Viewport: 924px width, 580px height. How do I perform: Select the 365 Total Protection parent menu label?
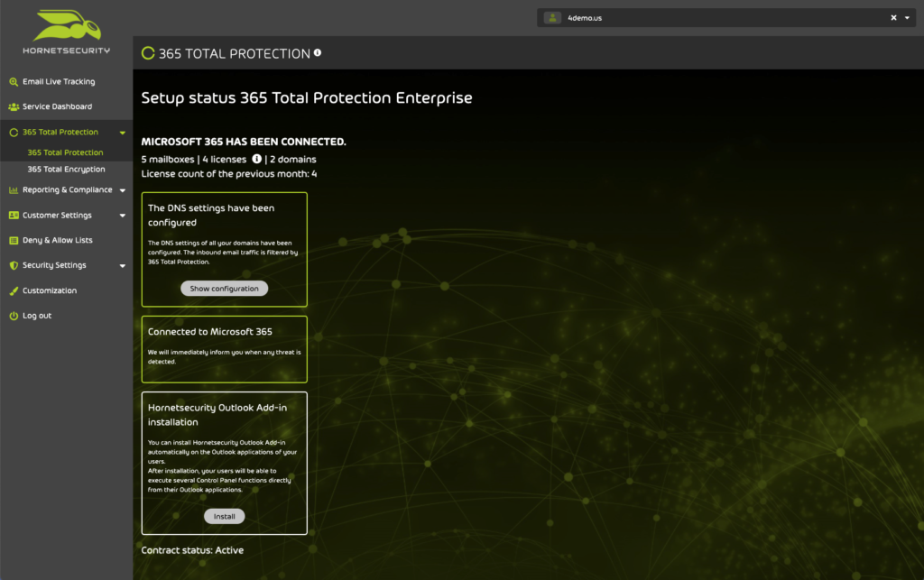pos(60,133)
